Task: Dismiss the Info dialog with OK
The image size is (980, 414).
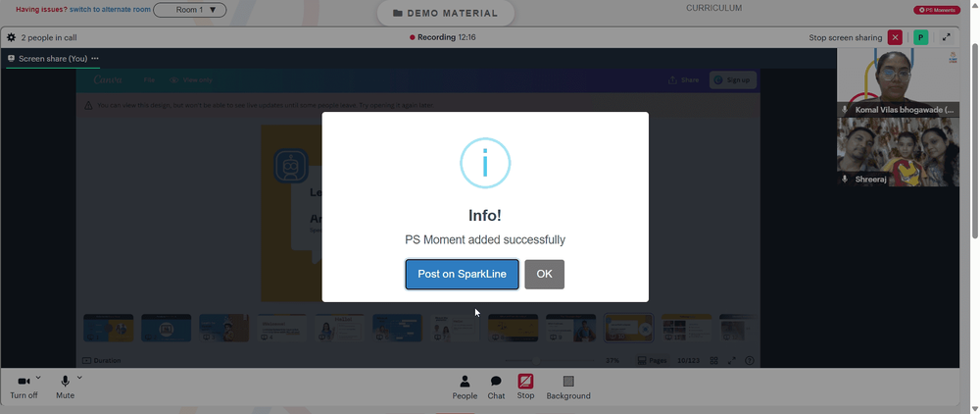Action: coord(544,275)
